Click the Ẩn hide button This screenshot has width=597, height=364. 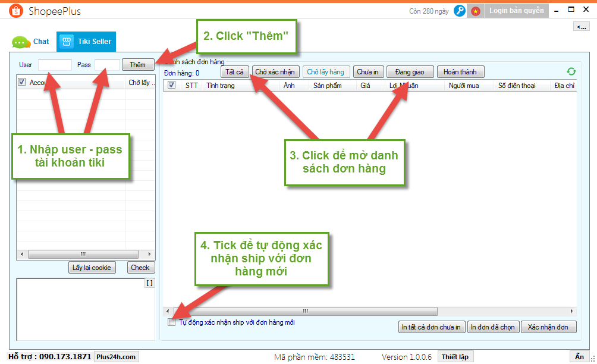pyautogui.click(x=580, y=357)
